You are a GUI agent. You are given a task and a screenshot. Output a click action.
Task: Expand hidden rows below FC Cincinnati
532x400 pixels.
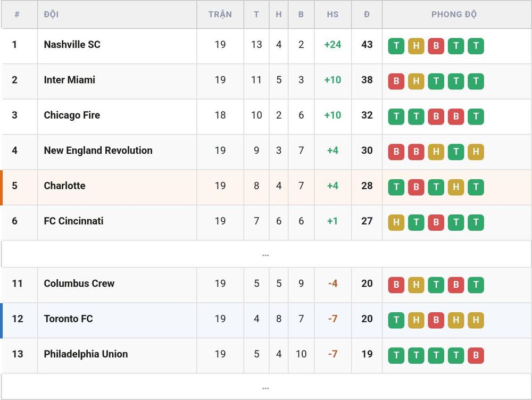pos(265,254)
